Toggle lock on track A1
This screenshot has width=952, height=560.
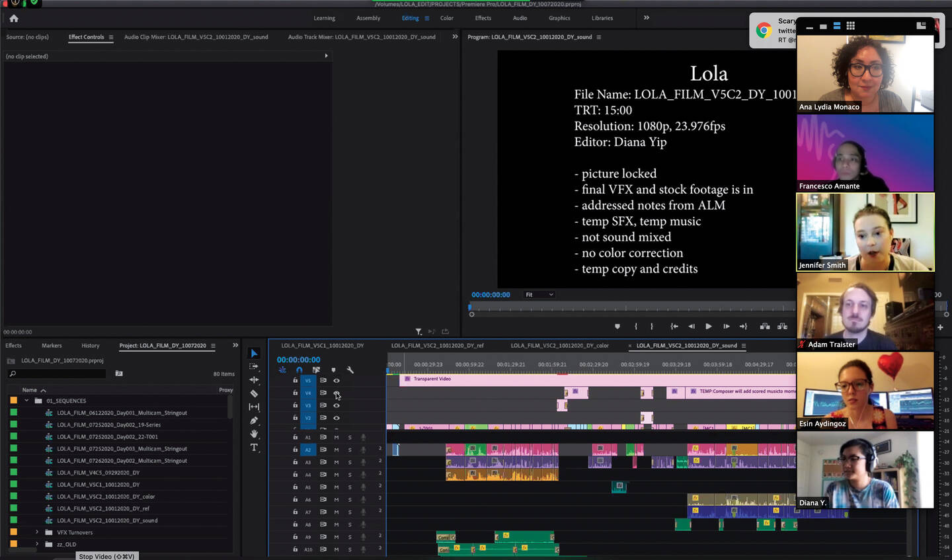(x=296, y=437)
